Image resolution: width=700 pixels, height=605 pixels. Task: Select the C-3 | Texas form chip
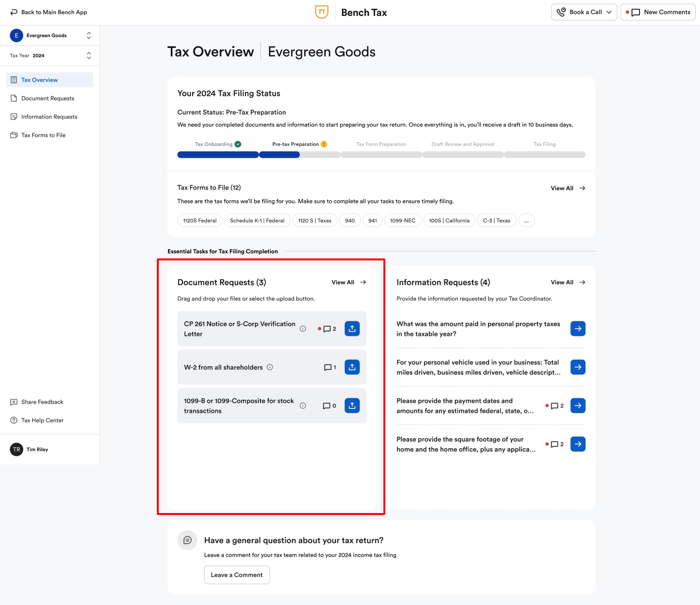[497, 221]
